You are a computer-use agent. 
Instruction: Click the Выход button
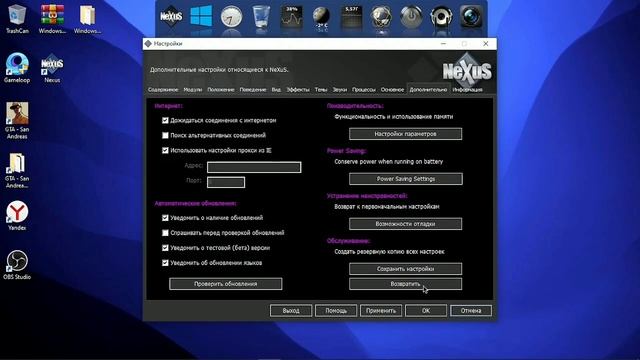tap(291, 311)
